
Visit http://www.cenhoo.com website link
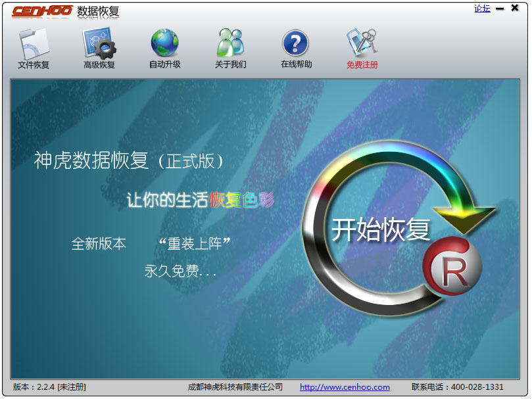pyautogui.click(x=345, y=387)
